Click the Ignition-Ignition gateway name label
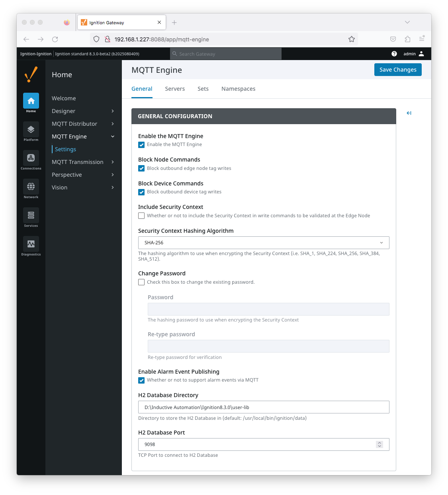This screenshot has width=448, height=495. 36,54
